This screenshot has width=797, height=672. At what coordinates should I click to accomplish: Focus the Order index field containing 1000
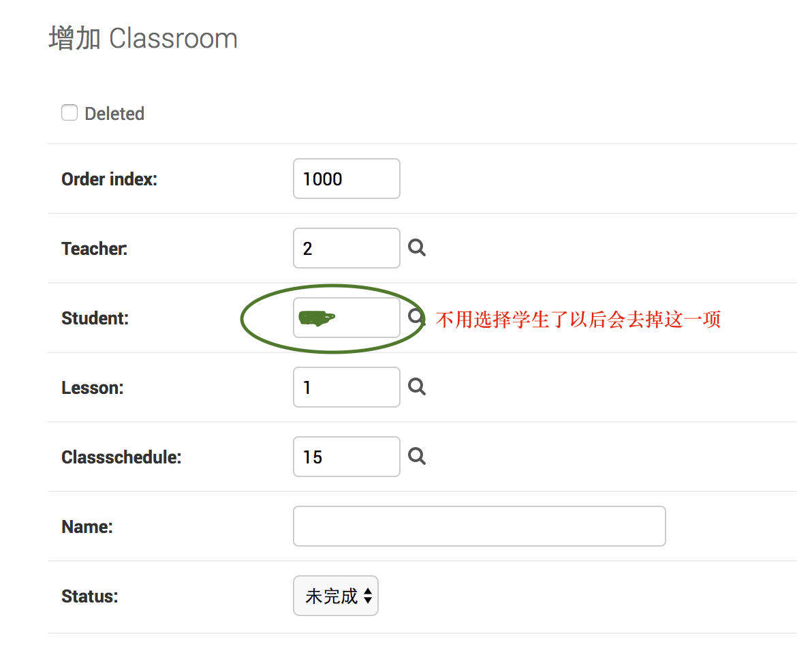347,179
